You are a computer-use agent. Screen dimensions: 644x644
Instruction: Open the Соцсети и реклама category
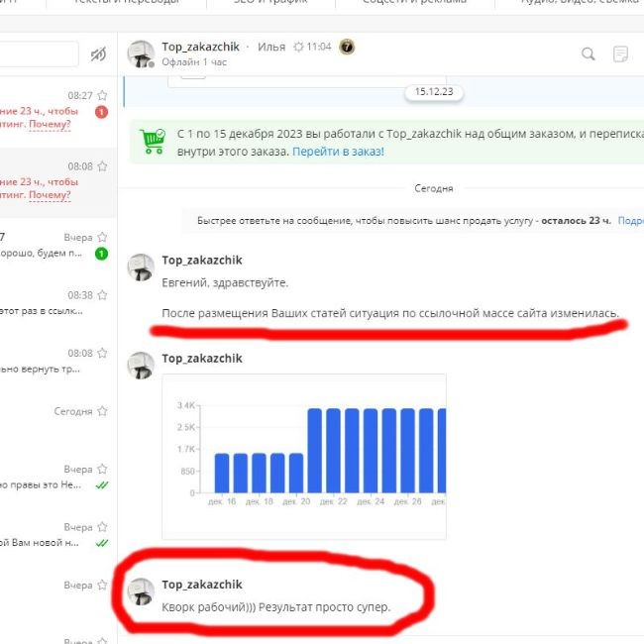[x=414, y=3]
